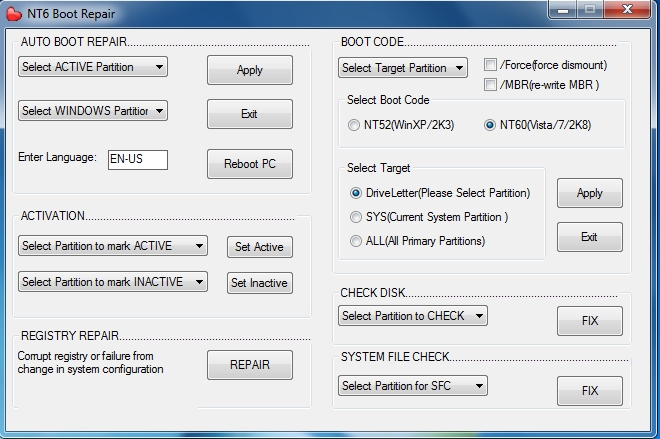Click the Set Inactive button
The height and width of the screenshot is (439, 660).
coord(260,283)
